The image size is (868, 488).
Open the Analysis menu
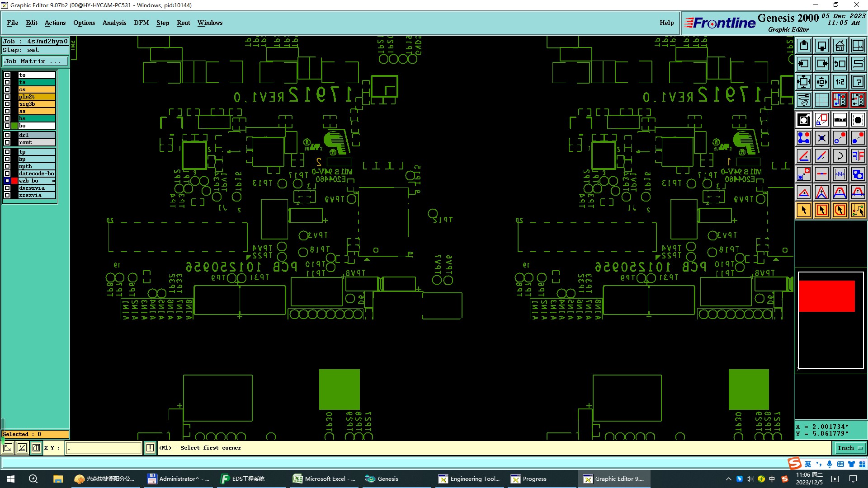click(114, 23)
